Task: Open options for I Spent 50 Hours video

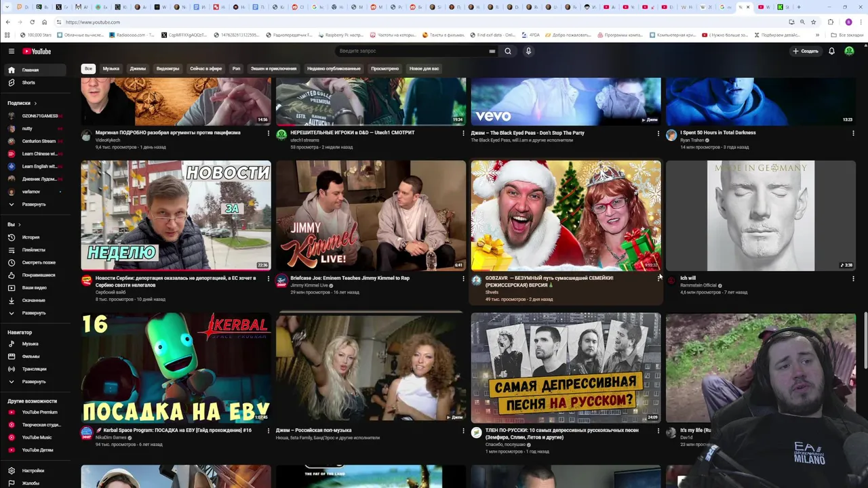Action: coord(853,134)
